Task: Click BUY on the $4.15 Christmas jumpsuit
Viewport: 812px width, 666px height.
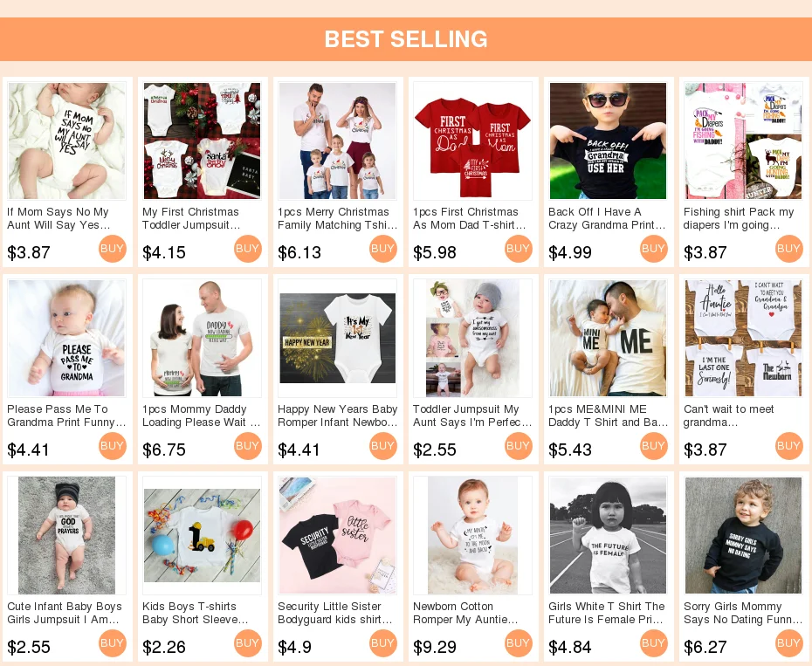Action: pyautogui.click(x=248, y=249)
